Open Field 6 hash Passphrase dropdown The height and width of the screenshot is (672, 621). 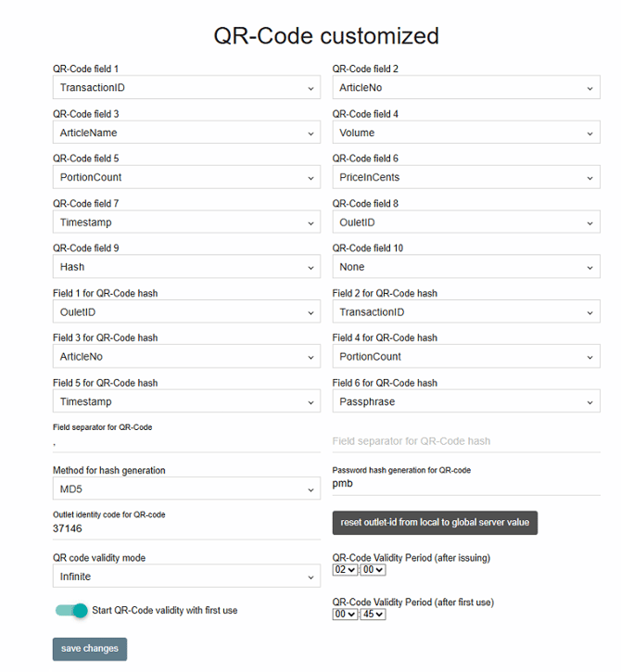465,401
